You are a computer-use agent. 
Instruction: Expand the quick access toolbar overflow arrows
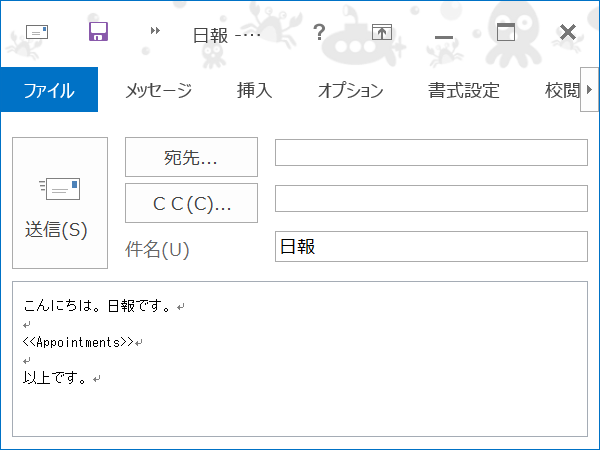point(155,31)
